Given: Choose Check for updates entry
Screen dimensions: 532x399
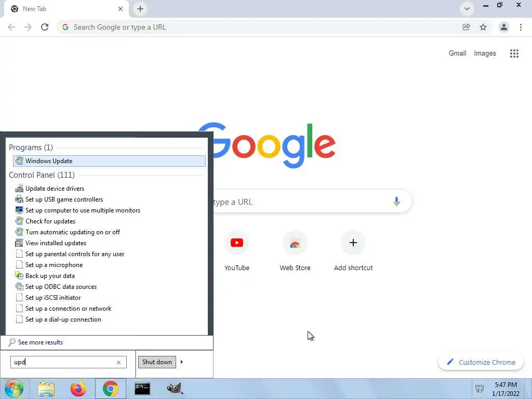Looking at the screenshot, I should point(50,221).
